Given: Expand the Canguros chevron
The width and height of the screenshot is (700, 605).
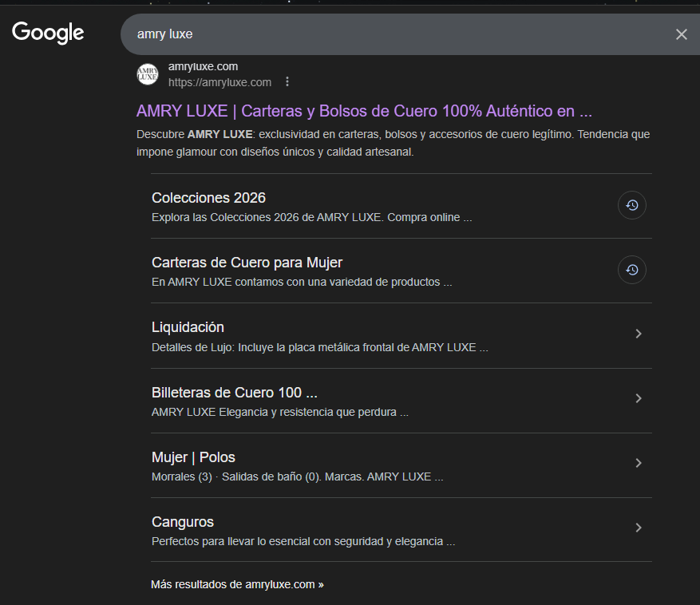Looking at the screenshot, I should (x=638, y=528).
